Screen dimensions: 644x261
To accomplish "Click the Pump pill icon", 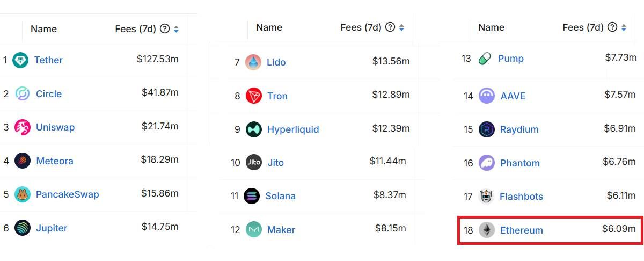I will click(485, 58).
